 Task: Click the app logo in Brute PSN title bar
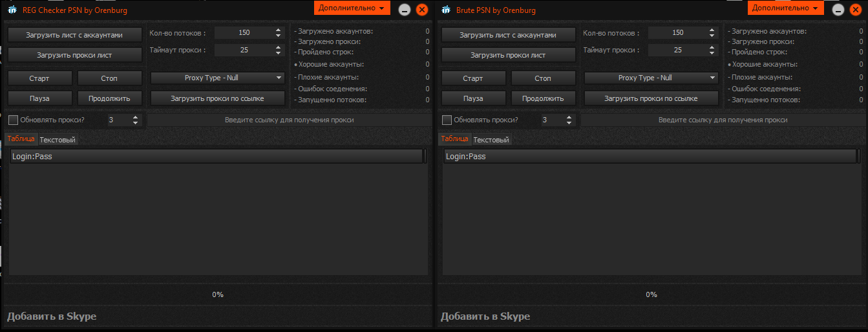(x=445, y=10)
